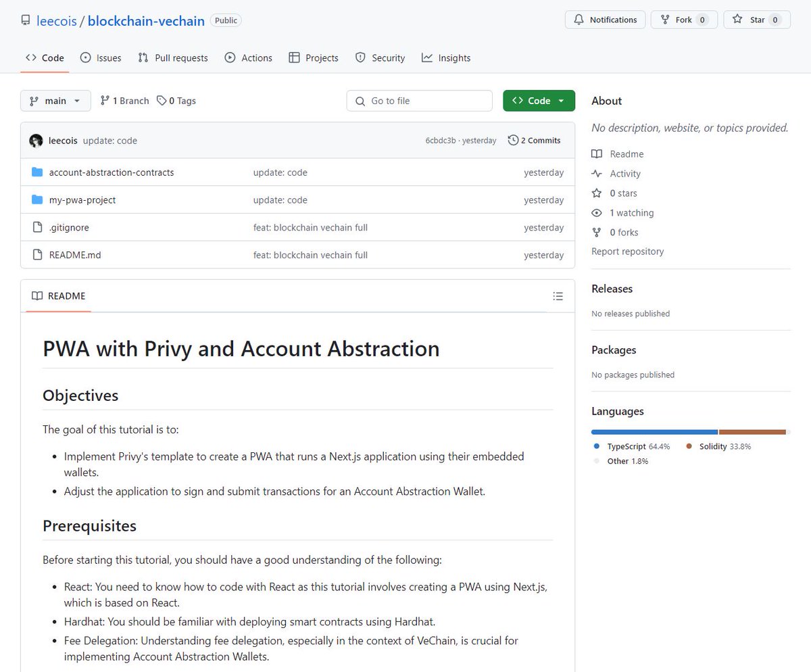811x672 pixels.
Task: Open the Projects tab
Action: (x=314, y=58)
